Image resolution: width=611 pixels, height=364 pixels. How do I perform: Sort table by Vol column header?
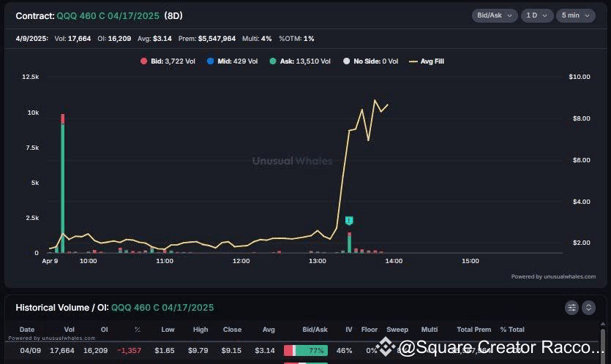click(x=69, y=330)
